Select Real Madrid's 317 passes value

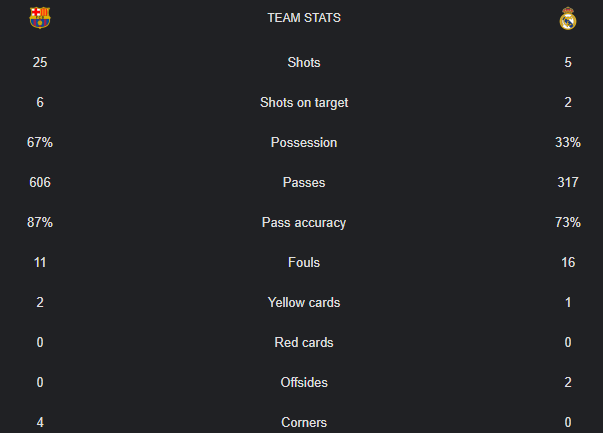coord(568,183)
